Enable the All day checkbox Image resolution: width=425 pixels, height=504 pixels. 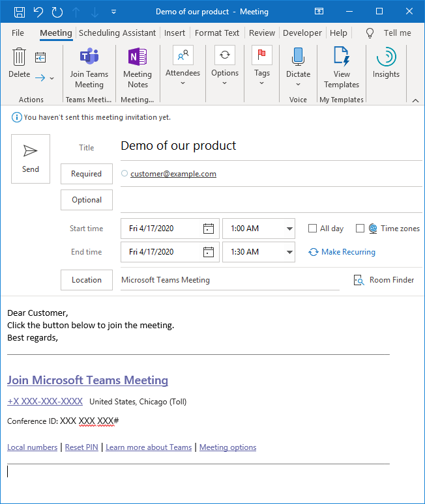click(313, 229)
